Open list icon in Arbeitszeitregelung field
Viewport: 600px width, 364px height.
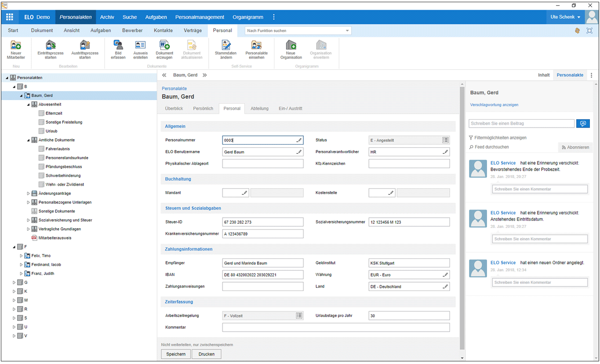tap(299, 316)
